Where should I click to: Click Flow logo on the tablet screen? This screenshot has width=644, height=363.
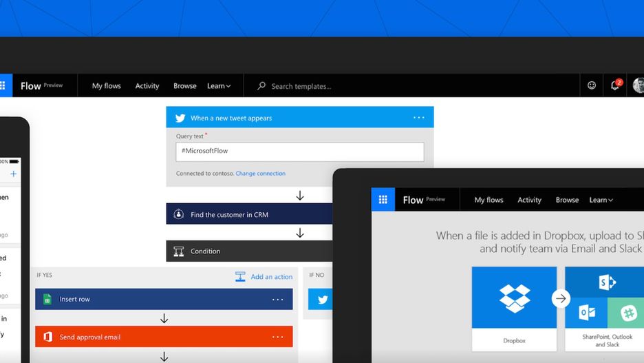pos(413,200)
